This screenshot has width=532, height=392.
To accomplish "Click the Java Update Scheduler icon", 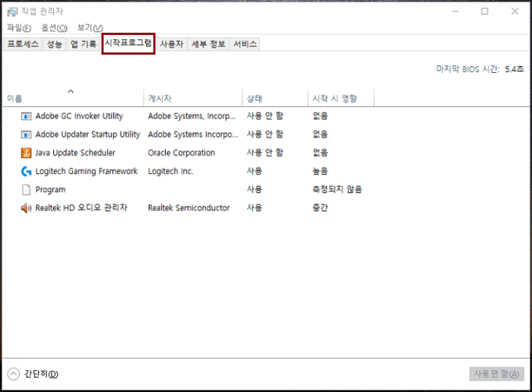I will point(26,153).
